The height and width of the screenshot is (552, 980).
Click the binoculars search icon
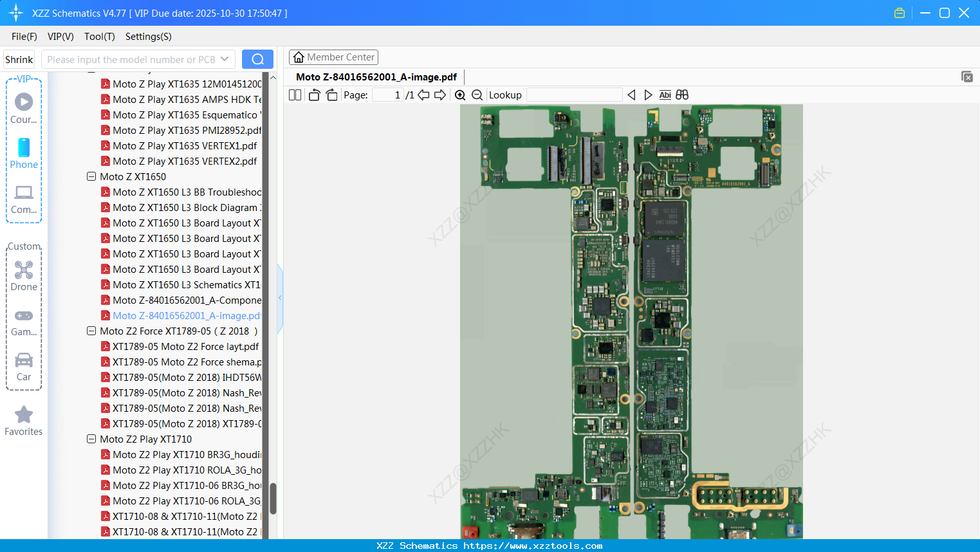682,95
